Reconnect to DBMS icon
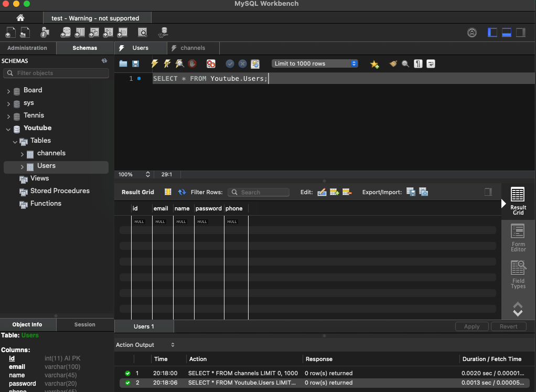The image size is (536, 392). [163, 33]
